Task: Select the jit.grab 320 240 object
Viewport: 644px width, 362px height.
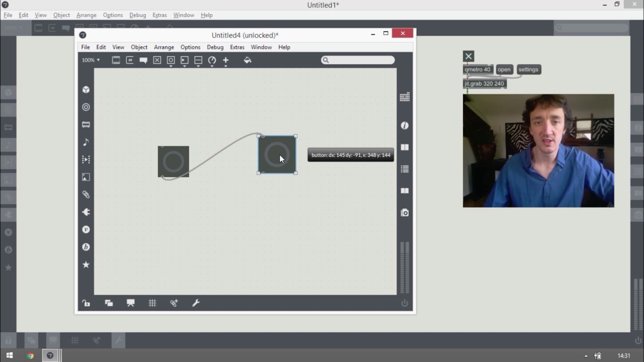Action: point(484,83)
